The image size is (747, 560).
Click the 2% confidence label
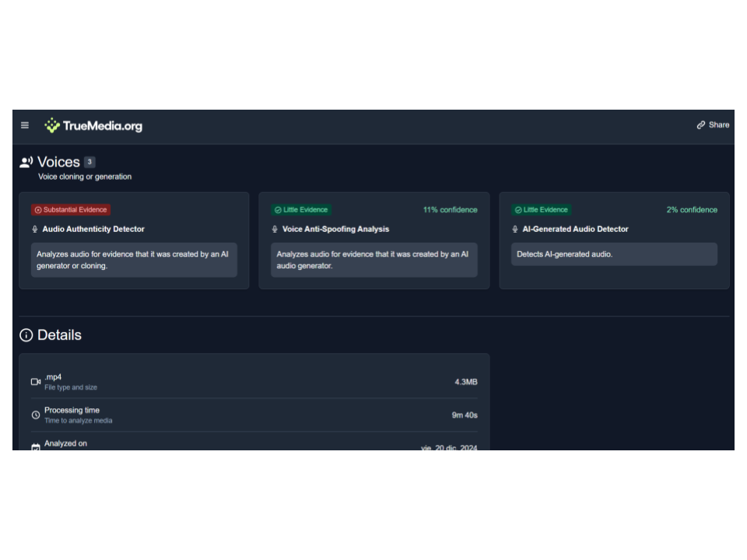pos(692,210)
